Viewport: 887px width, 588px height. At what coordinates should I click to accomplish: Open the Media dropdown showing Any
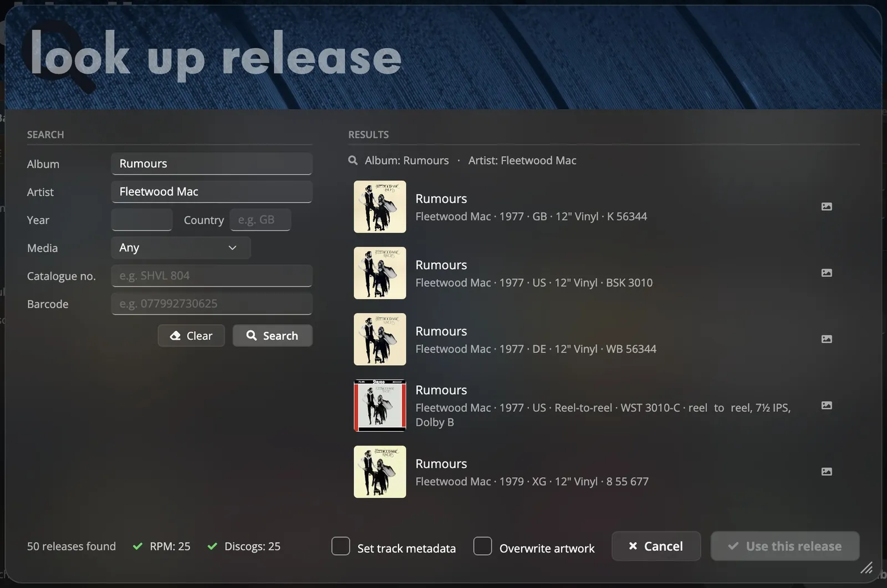tap(181, 248)
